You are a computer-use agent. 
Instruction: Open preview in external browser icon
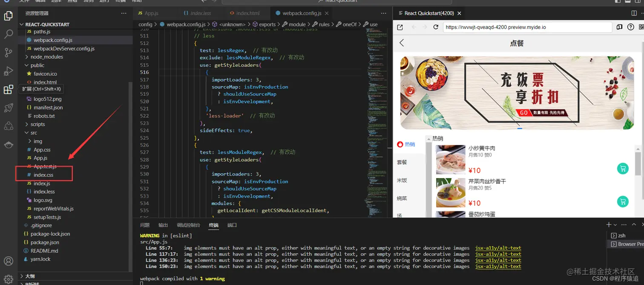point(400,27)
